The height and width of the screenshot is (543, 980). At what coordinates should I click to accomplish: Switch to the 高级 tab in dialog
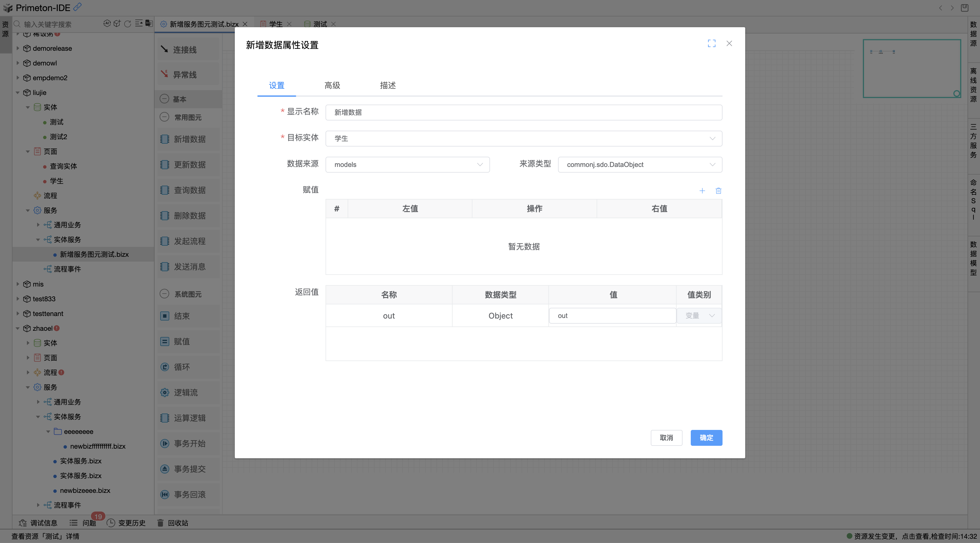point(332,85)
